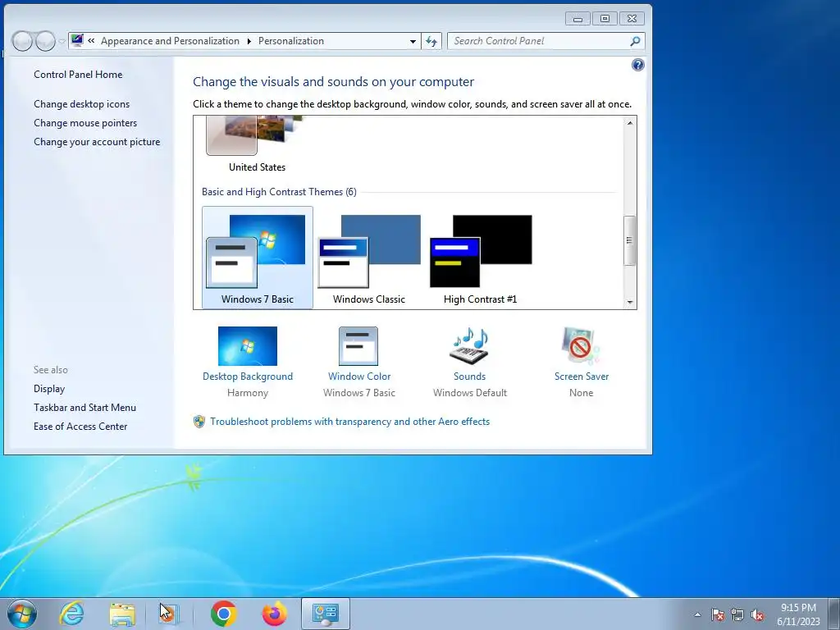The width and height of the screenshot is (840, 630).
Task: Click the Personalization breadcrumb
Action: tap(291, 41)
